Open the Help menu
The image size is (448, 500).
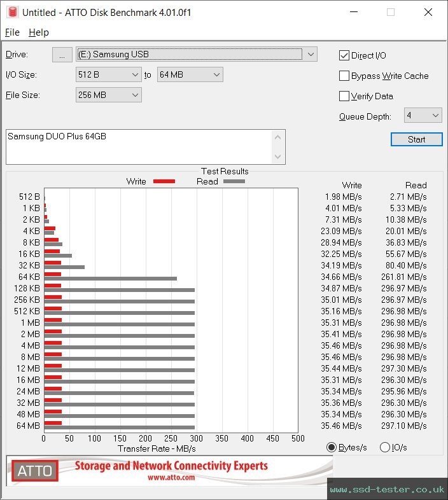[x=39, y=32]
